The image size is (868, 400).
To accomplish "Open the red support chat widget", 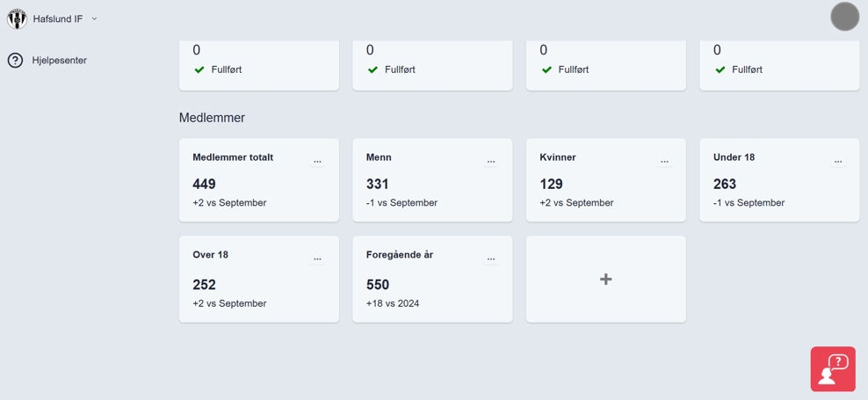I will pos(832,368).
